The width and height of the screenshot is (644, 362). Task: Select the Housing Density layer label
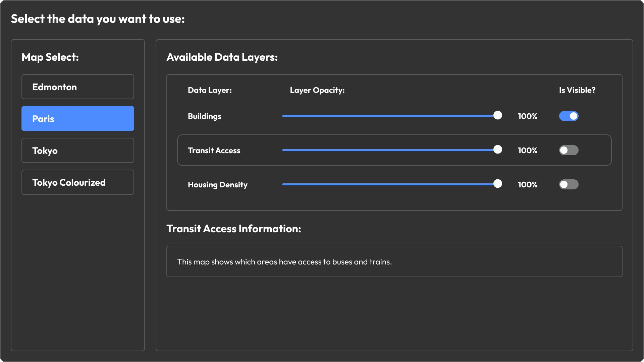(x=217, y=185)
